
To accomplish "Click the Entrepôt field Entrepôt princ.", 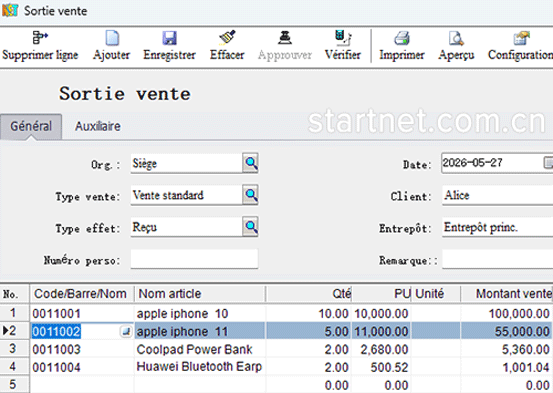I will pos(498,227).
